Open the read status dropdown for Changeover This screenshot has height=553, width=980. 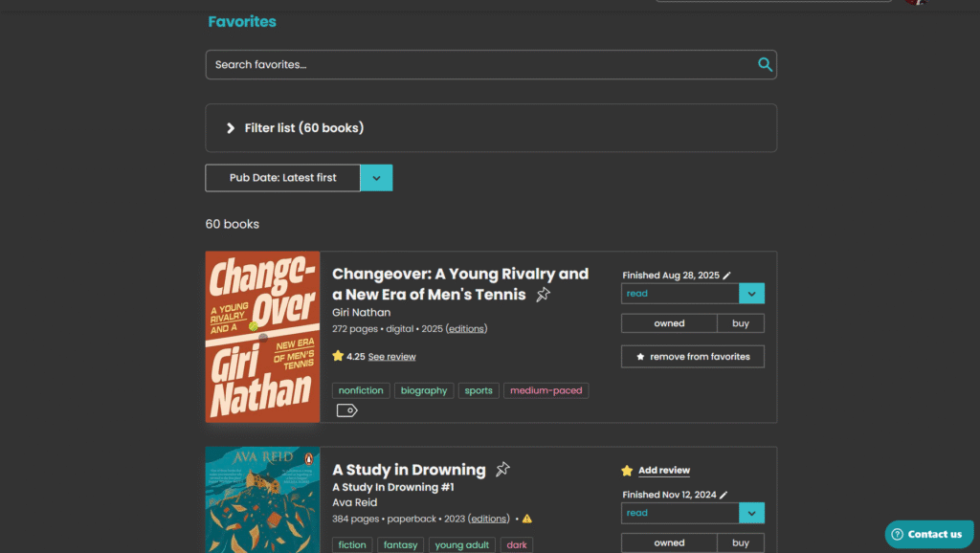(751, 294)
